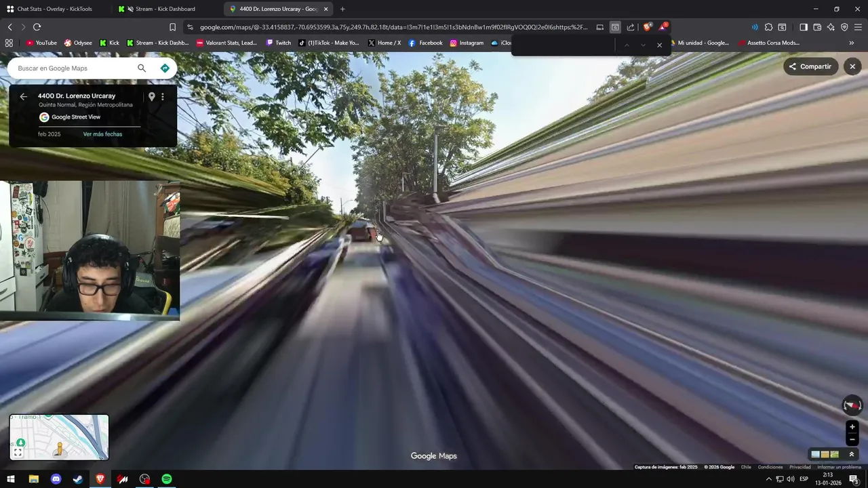Open the YouTube bookmark
The image size is (868, 488).
(x=41, y=43)
